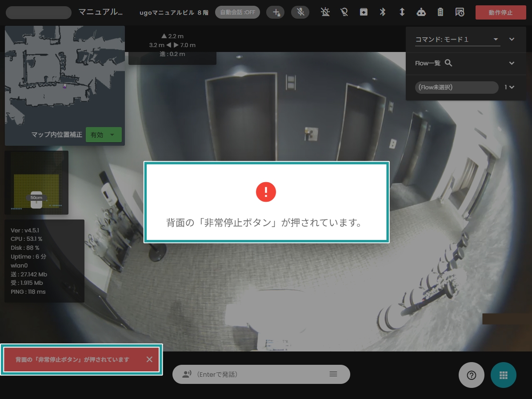Click the PING : 118 ms status line
The height and width of the screenshot is (399, 532).
28,292
